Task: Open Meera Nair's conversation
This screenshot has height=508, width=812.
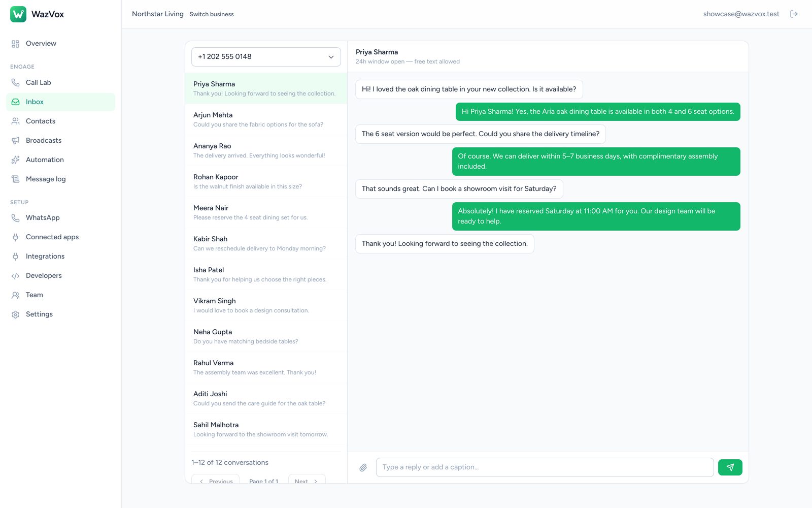Action: 266,212
